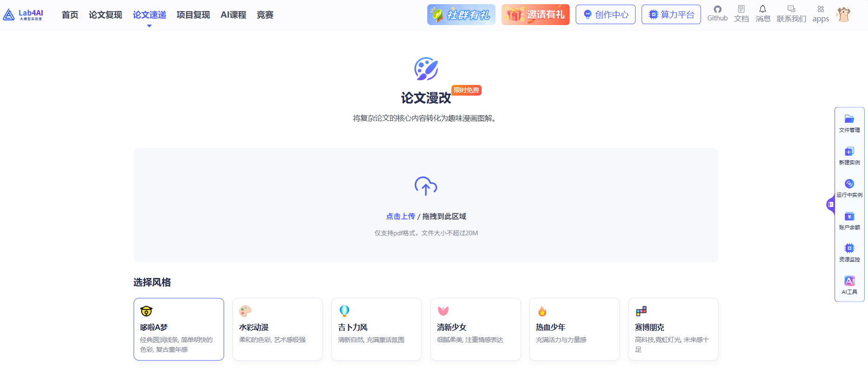Open the Github icon link
This screenshot has width=868, height=381.
click(717, 14)
